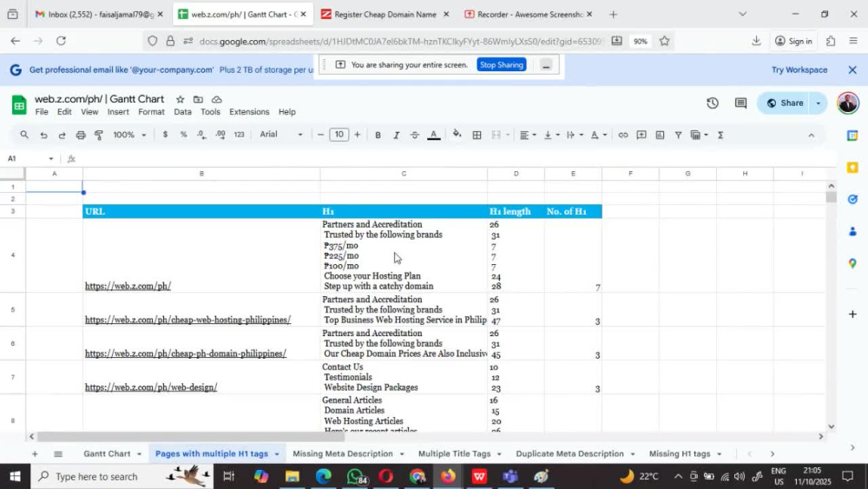868x489 pixels.
Task: Format as currency with dollar icon
Action: (x=165, y=135)
